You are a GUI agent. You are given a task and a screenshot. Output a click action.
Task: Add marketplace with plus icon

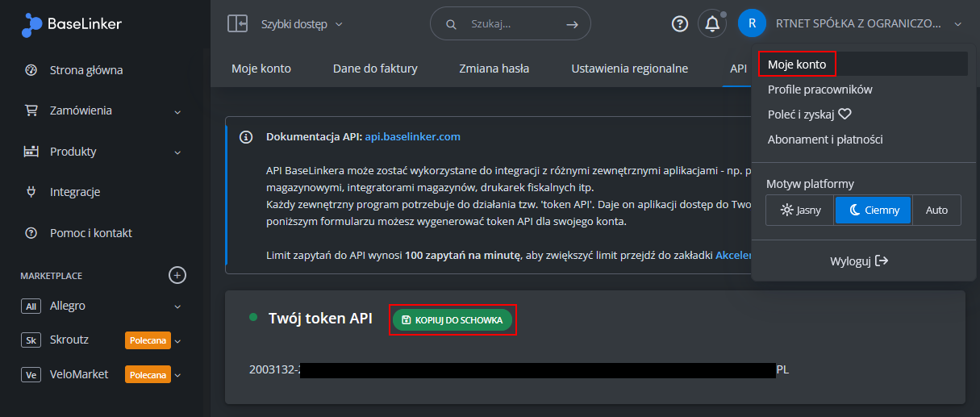(177, 275)
